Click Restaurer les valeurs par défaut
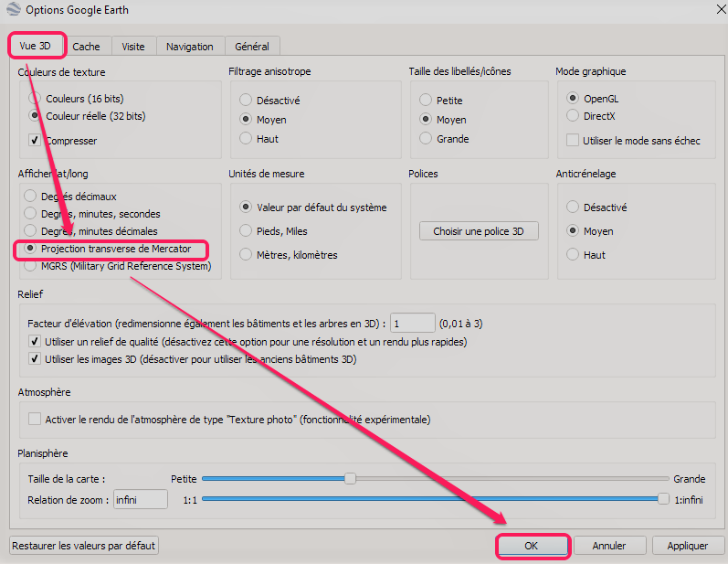This screenshot has height=564, width=728. tap(83, 546)
